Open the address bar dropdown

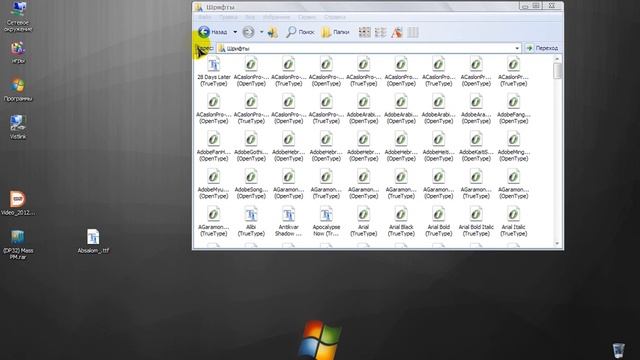(517, 48)
